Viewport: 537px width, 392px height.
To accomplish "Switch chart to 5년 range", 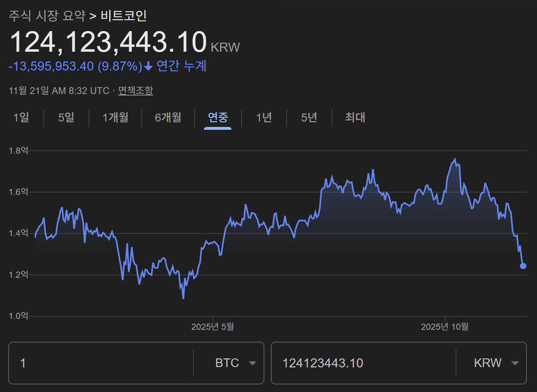I will (309, 118).
